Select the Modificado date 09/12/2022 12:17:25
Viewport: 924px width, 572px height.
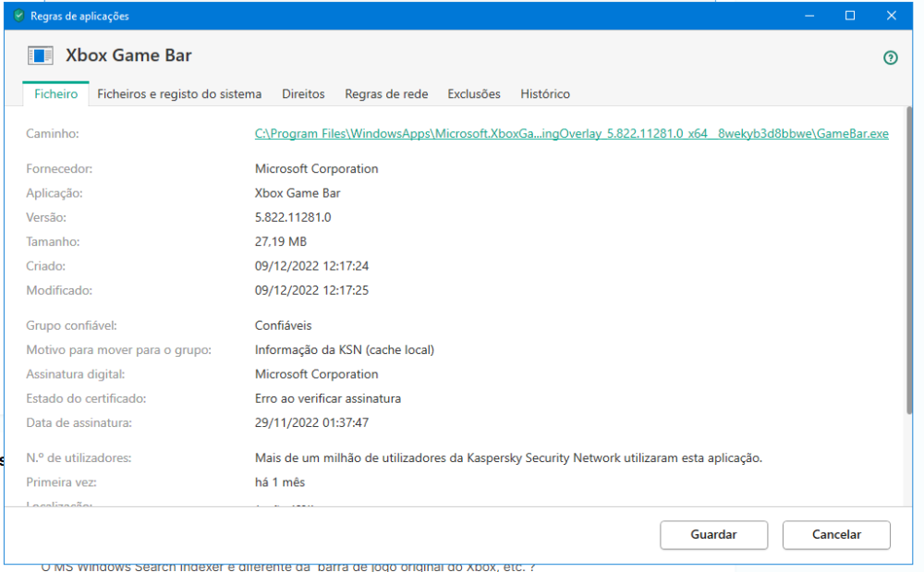tap(311, 290)
